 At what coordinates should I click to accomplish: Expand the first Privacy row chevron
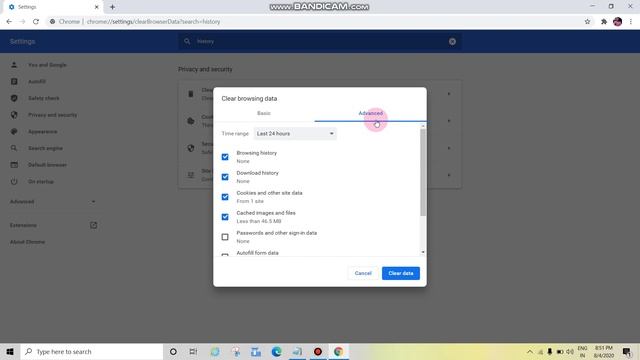[449, 94]
